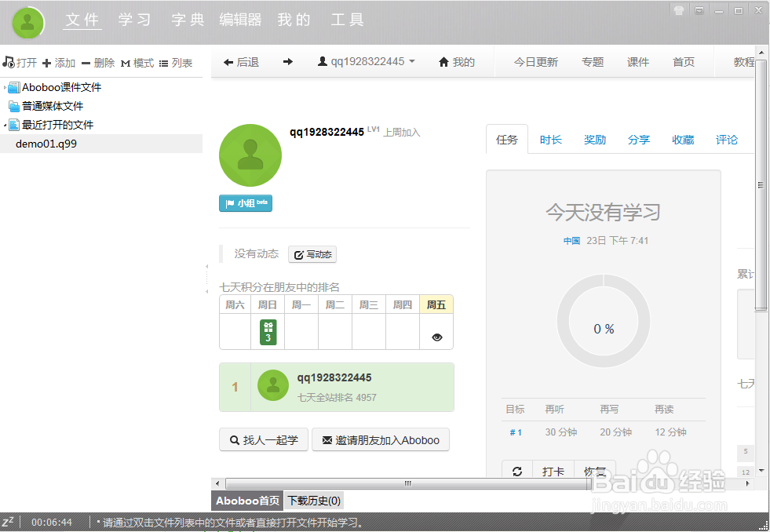Screen dimensions: 770x532
Task: Select the demo01.q99 file
Action: [x=101, y=144]
